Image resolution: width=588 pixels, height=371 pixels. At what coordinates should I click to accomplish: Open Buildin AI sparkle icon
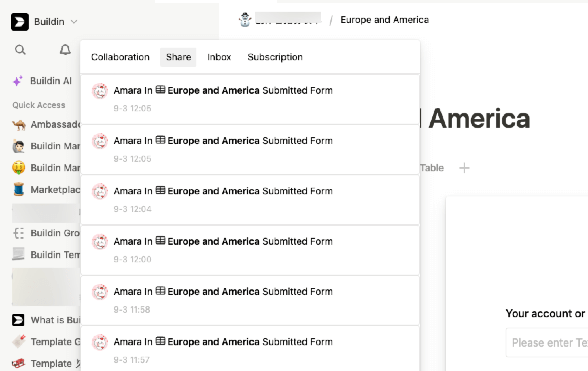point(18,81)
